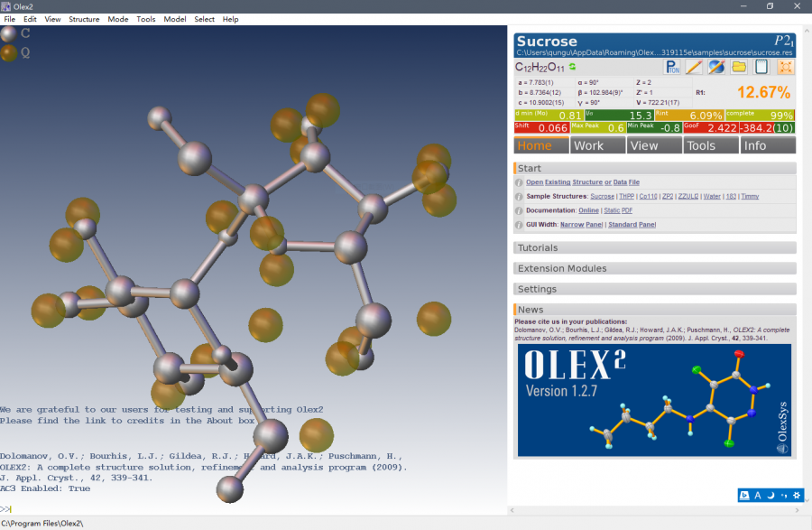Screen dimensions: 812x530
Task: Open the Help menu
Action: point(230,19)
